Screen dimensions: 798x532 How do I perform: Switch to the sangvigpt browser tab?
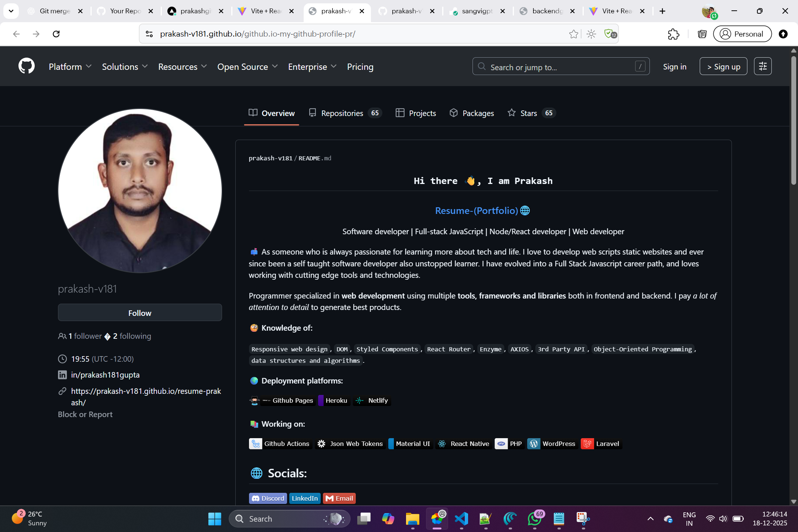point(477,11)
